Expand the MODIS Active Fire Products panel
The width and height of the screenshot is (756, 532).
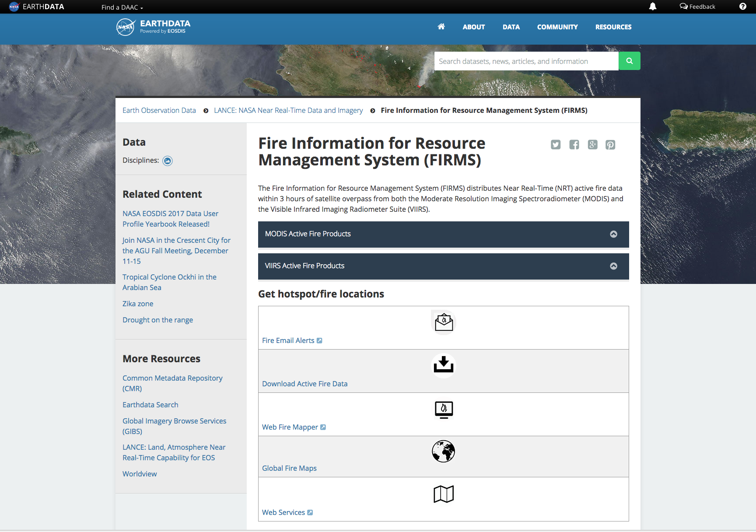point(444,234)
